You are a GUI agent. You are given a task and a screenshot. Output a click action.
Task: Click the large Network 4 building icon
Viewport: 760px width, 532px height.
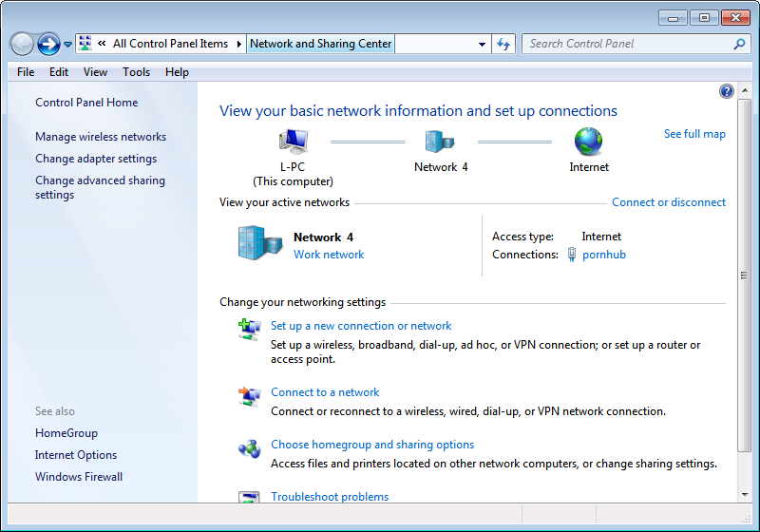pyautogui.click(x=260, y=243)
